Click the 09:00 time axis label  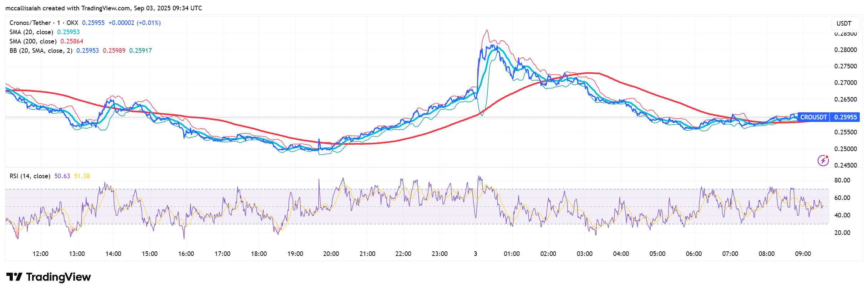[x=803, y=254]
